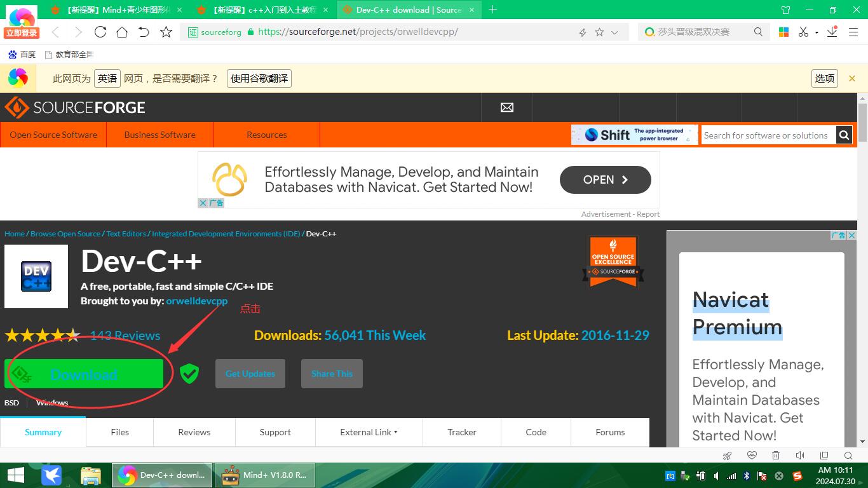
Task: Click the search for software input field
Action: point(768,135)
